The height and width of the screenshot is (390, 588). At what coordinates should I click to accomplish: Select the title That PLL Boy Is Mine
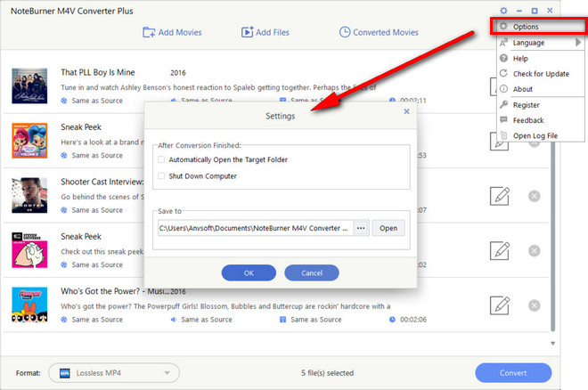[x=98, y=72]
